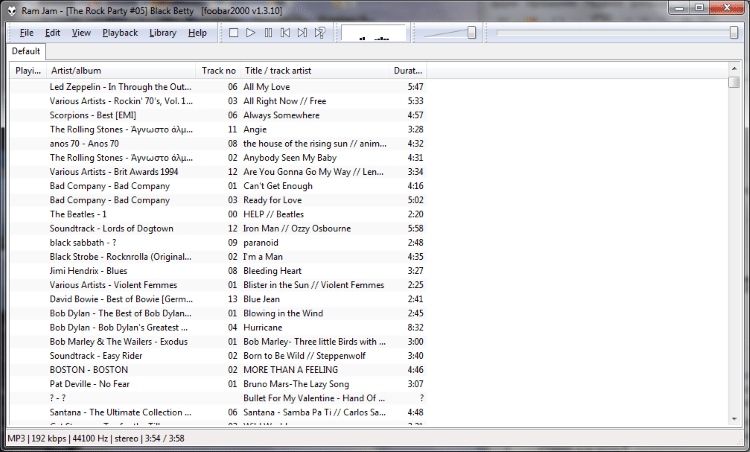The image size is (750, 452).
Task: Click the spectrum visualization display
Action: point(373,33)
